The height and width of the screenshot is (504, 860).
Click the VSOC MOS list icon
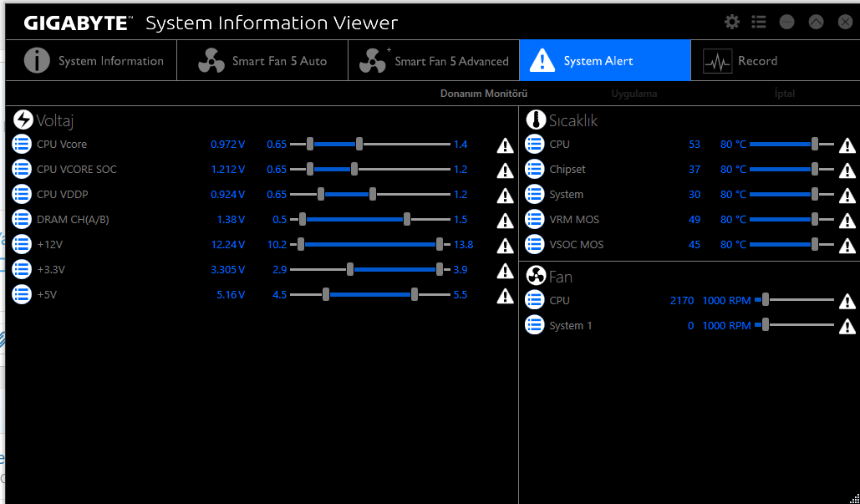coord(535,245)
